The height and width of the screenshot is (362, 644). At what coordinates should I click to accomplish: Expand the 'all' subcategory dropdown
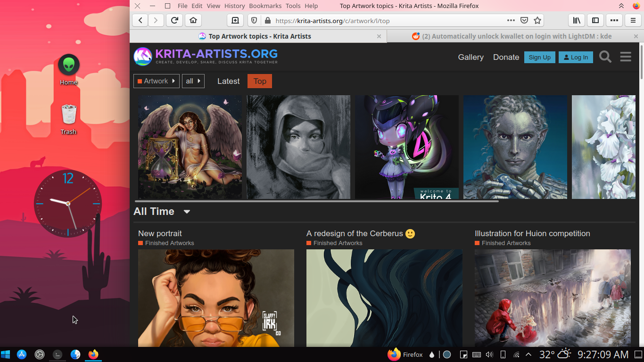coord(193,81)
